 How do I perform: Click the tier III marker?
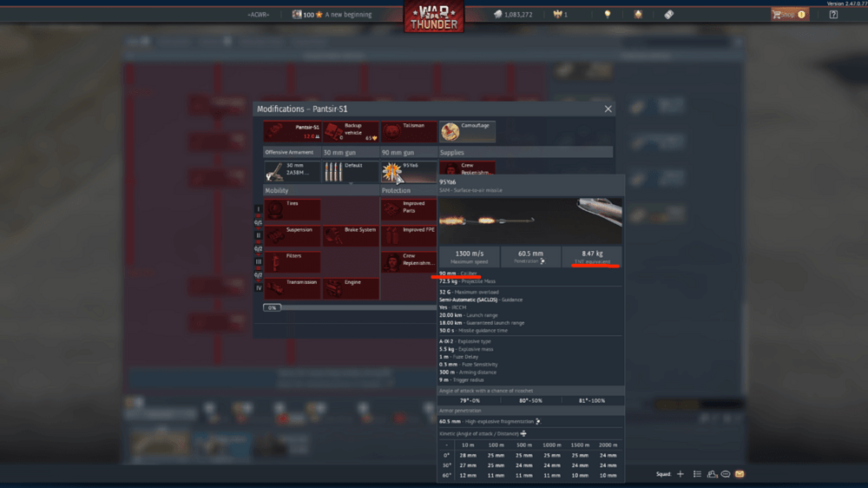[258, 261]
